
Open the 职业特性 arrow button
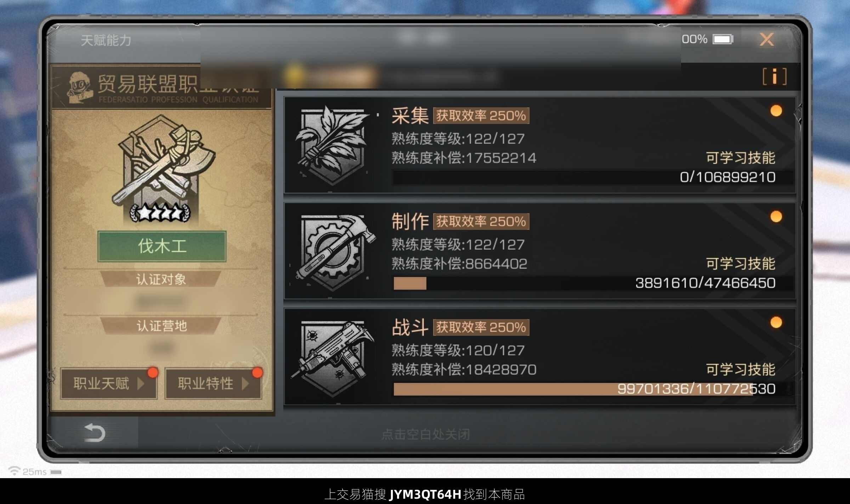pyautogui.click(x=213, y=384)
